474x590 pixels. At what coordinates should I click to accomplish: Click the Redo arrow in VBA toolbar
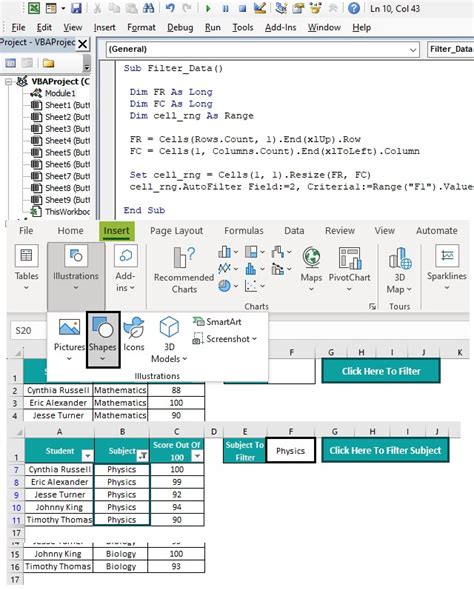pyautogui.click(x=187, y=8)
